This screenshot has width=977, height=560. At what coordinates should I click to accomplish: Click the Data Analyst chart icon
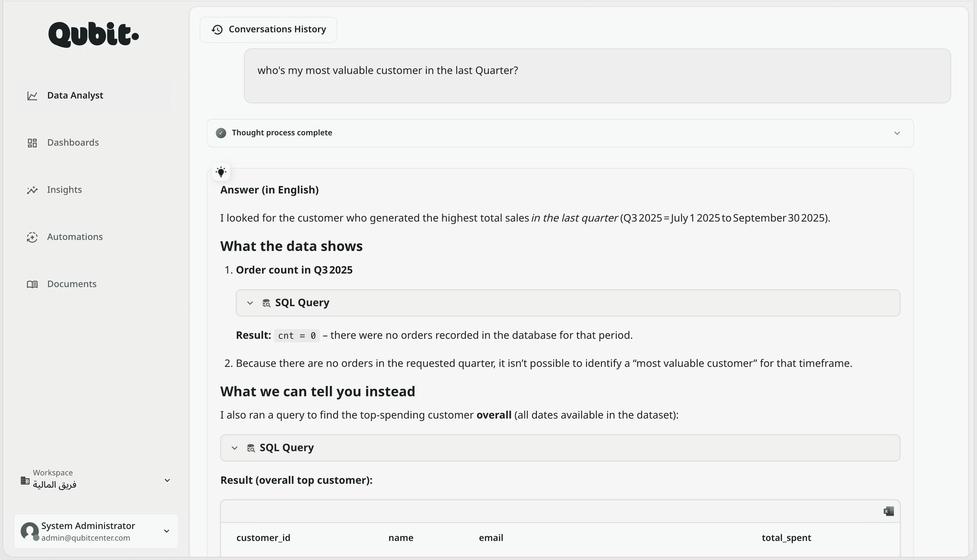point(32,96)
